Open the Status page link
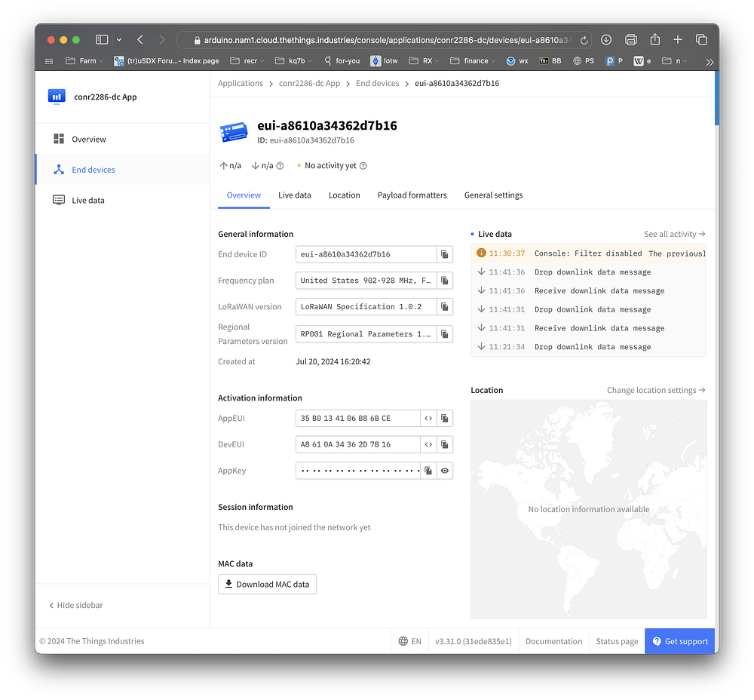This screenshot has height=700, width=754. (x=617, y=641)
